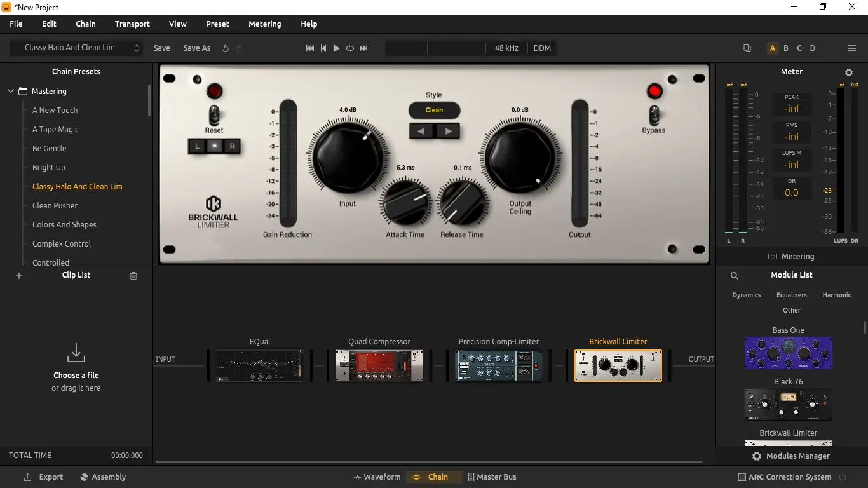Select the Black 76 module thumbnail
The image size is (868, 488).
(x=788, y=405)
